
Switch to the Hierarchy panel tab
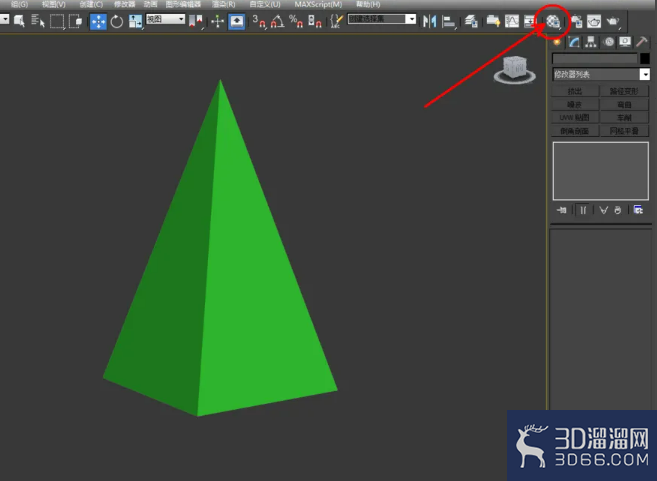[x=591, y=42]
